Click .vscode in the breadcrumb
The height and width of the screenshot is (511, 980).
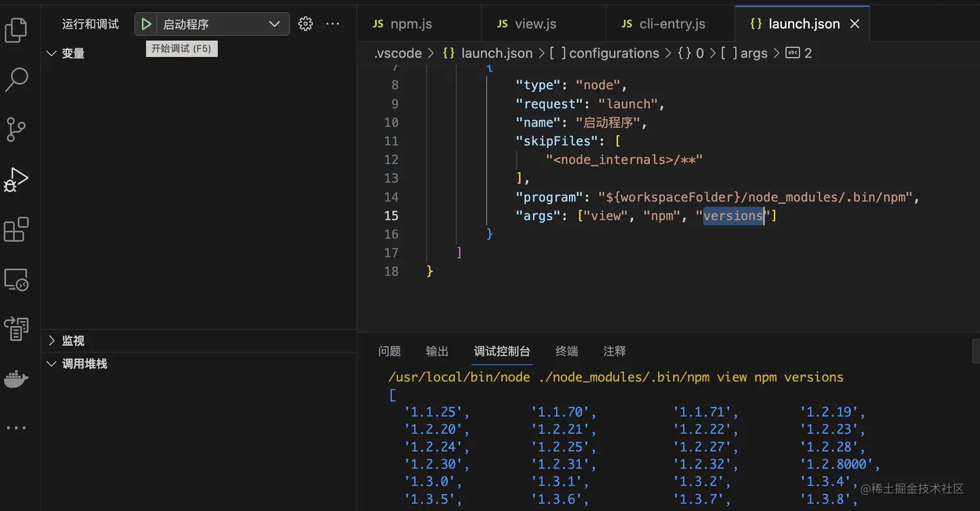tap(398, 53)
